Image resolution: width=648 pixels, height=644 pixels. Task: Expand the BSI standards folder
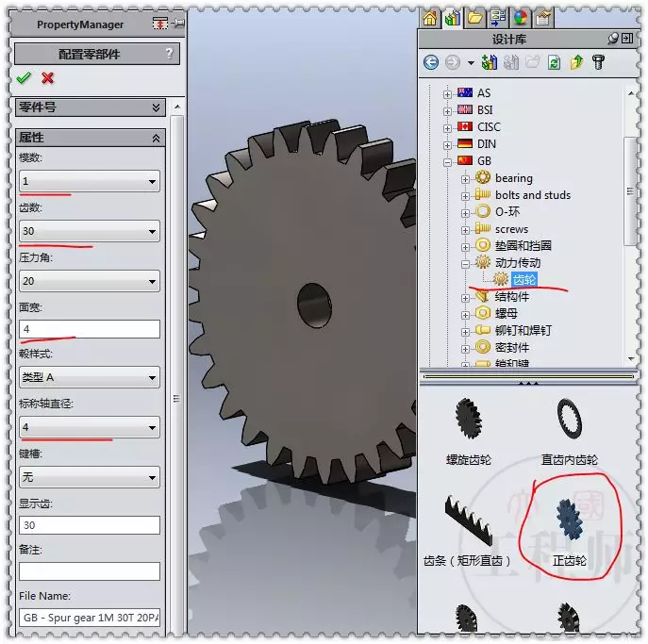tap(447, 111)
